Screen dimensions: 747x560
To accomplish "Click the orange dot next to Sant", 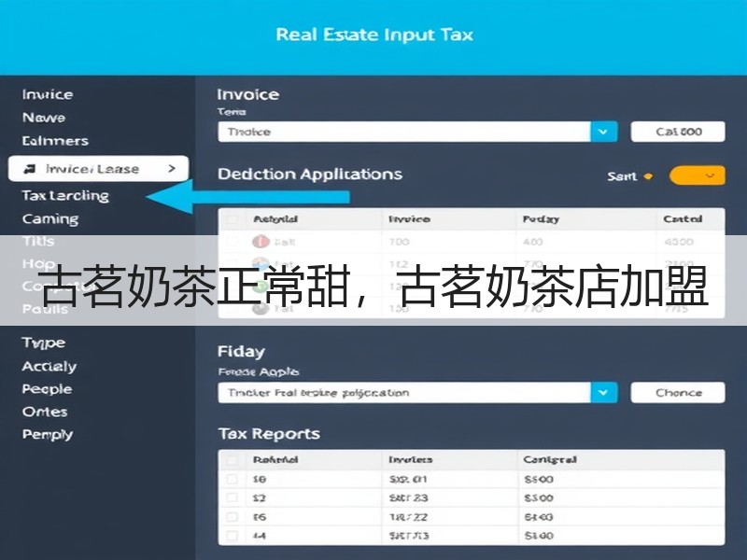I will click(648, 176).
